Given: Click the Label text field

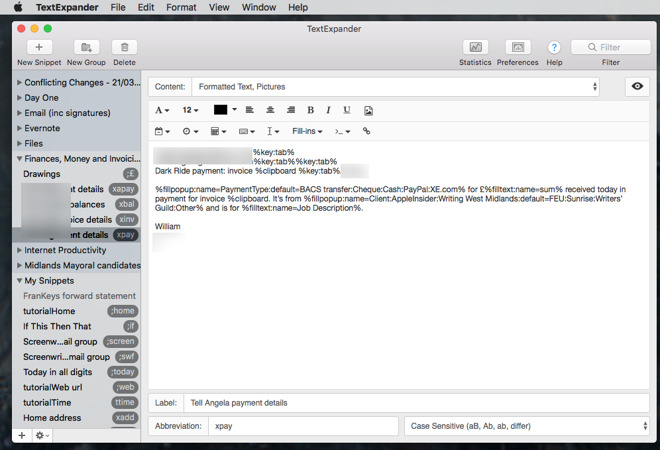Looking at the screenshot, I should [417, 403].
